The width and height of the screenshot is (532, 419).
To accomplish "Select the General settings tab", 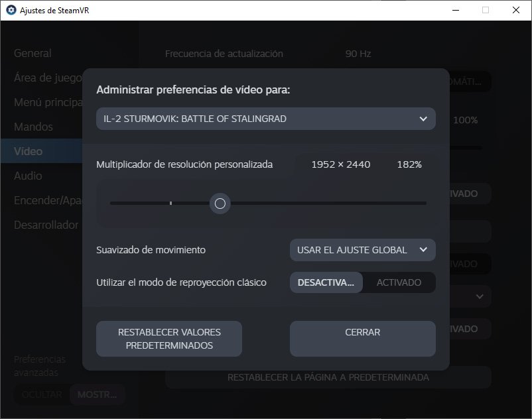I will pos(33,53).
